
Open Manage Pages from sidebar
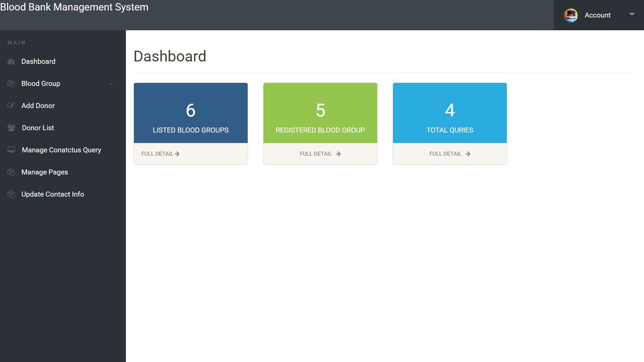click(63, 172)
